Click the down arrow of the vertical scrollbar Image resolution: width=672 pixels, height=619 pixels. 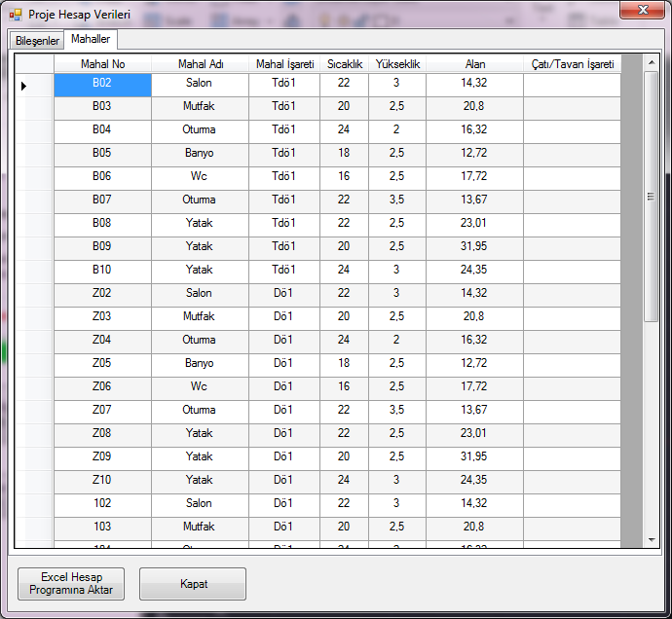point(653,539)
